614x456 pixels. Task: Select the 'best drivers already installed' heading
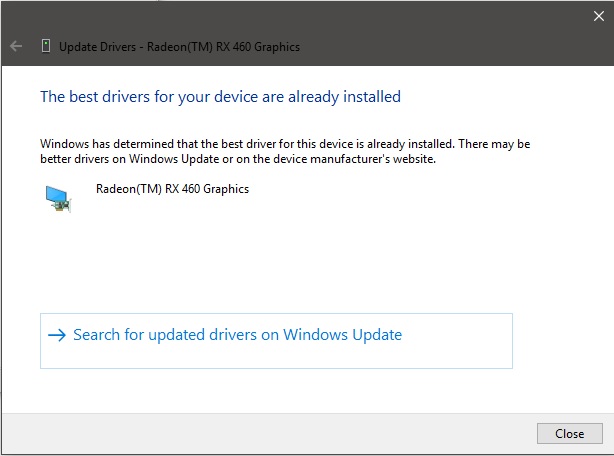[220, 97]
